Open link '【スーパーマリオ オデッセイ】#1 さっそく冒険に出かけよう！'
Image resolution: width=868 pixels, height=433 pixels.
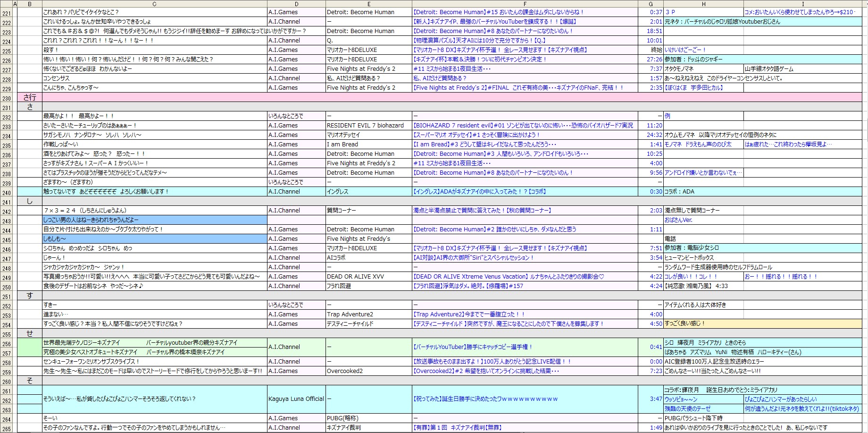coord(476,135)
